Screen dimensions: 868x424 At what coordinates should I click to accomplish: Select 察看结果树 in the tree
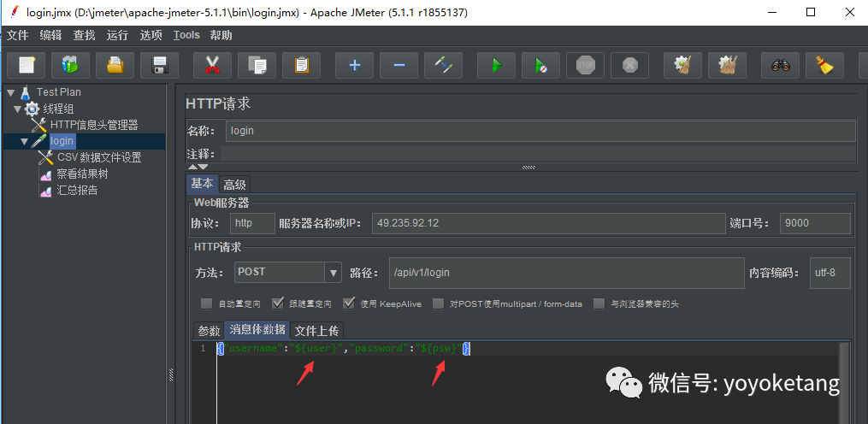point(82,174)
